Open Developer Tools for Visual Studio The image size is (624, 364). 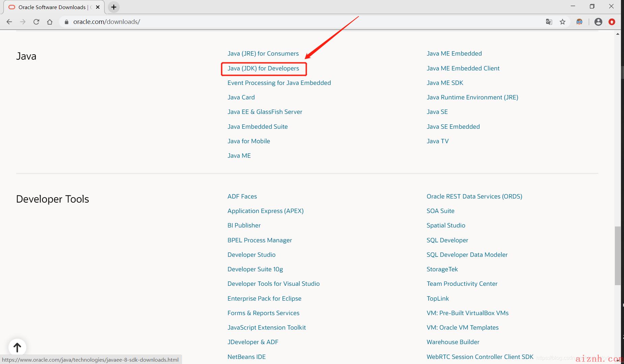point(273,284)
